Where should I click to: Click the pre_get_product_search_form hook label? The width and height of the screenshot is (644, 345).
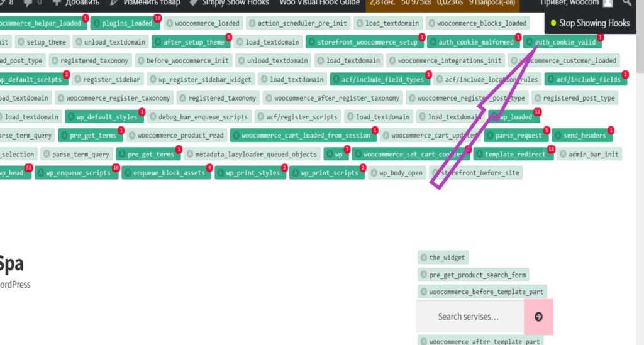[x=473, y=275]
